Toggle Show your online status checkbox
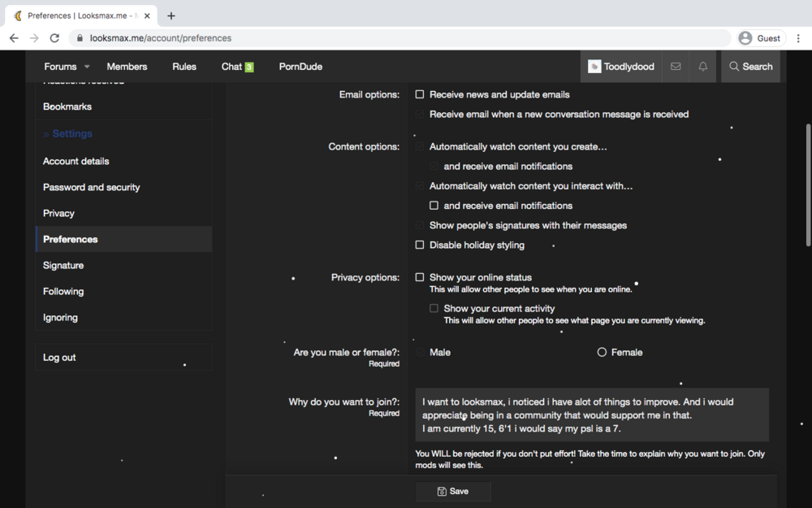Viewport: 812px width, 508px height. point(420,277)
